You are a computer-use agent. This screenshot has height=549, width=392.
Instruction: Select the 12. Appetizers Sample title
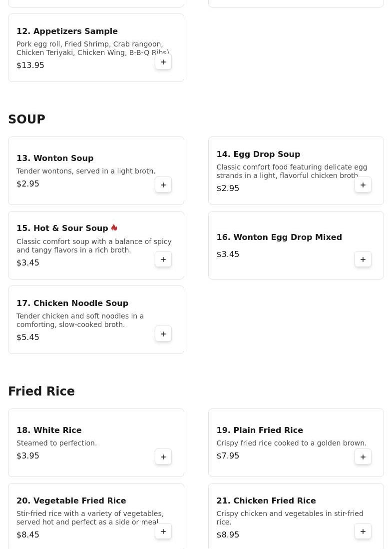click(67, 31)
